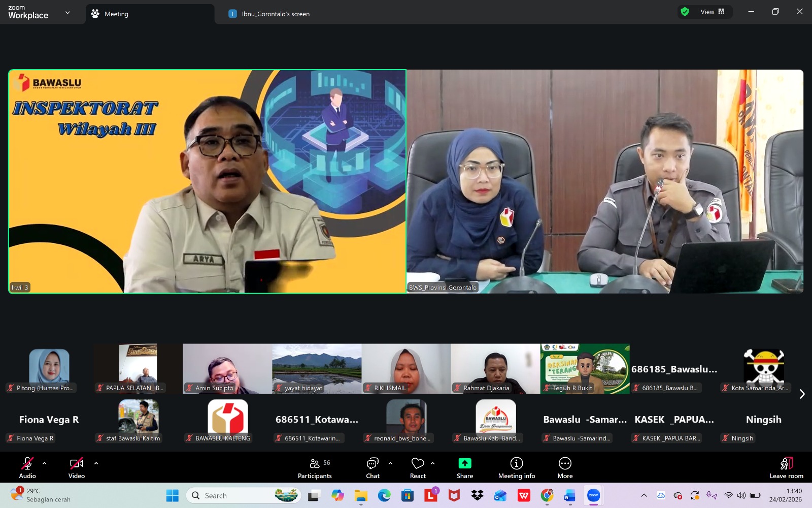Image resolution: width=812 pixels, height=508 pixels.
Task: Select KASEK_PAPUA BAR... participant tile
Action: pyautogui.click(x=674, y=420)
